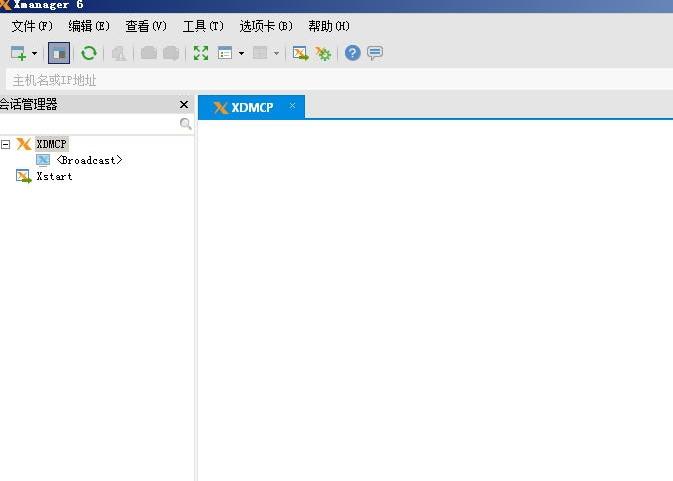The height and width of the screenshot is (481, 673).
Task: Open the Xconfig gear icon
Action: pyautogui.click(x=323, y=53)
